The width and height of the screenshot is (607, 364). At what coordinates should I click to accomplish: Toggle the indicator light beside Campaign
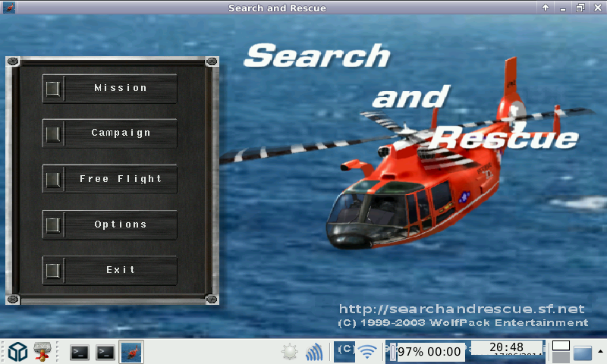click(x=52, y=133)
